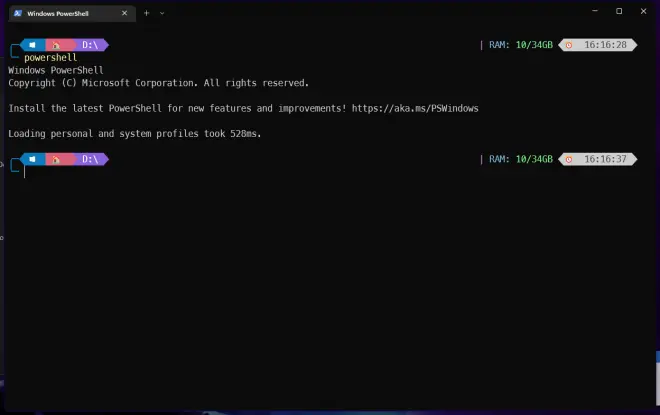Click the clock icon next to 16:16:28

[x=569, y=45]
